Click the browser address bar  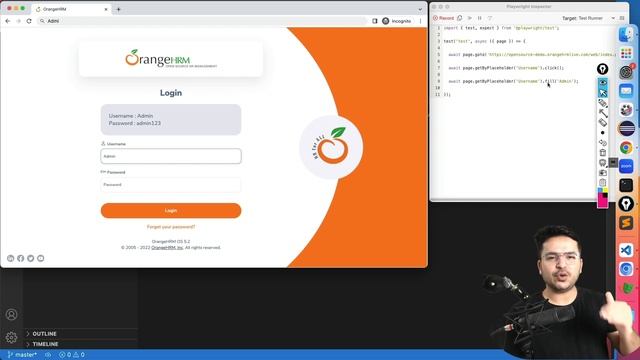point(202,21)
